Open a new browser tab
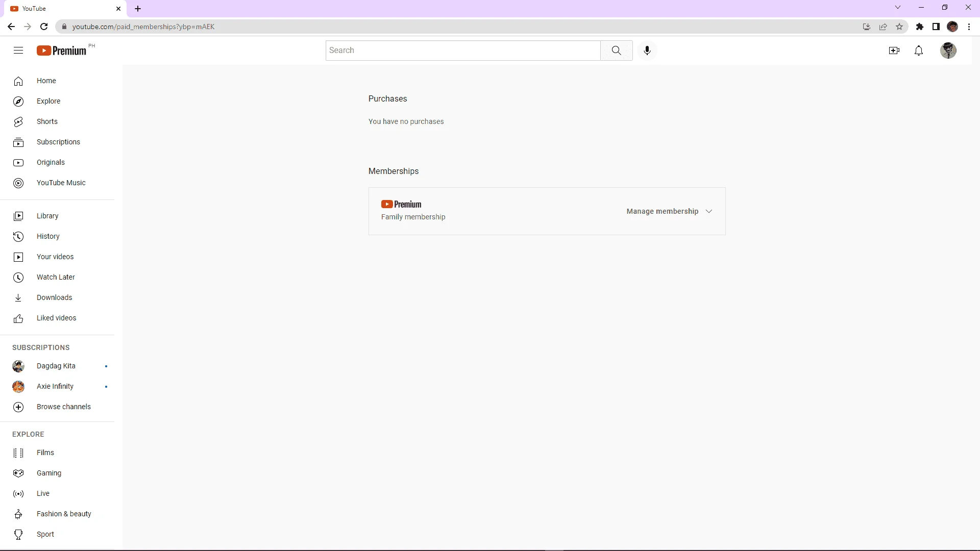 (138, 9)
